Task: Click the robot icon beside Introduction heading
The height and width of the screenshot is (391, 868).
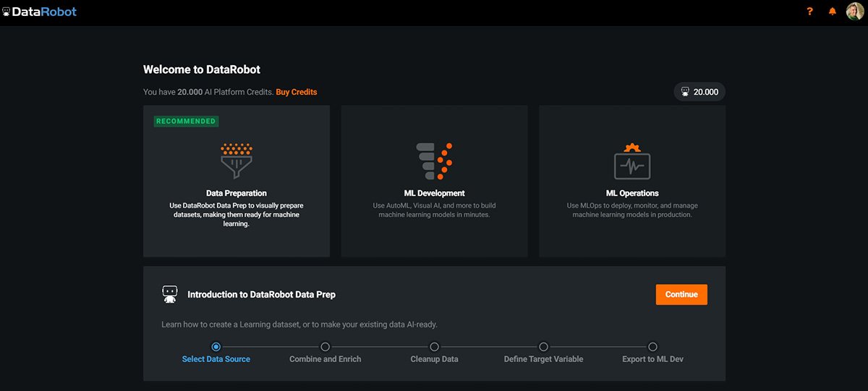Action: (170, 294)
